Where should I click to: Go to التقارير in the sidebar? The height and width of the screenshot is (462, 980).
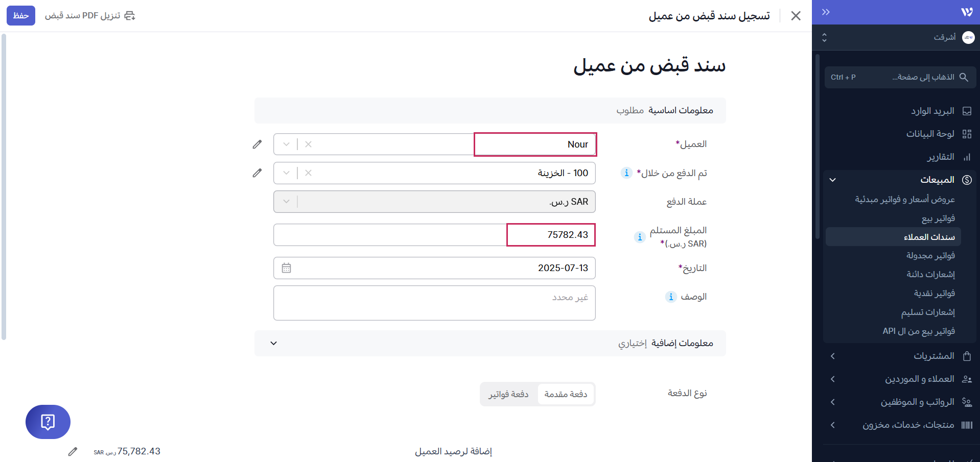click(x=941, y=157)
